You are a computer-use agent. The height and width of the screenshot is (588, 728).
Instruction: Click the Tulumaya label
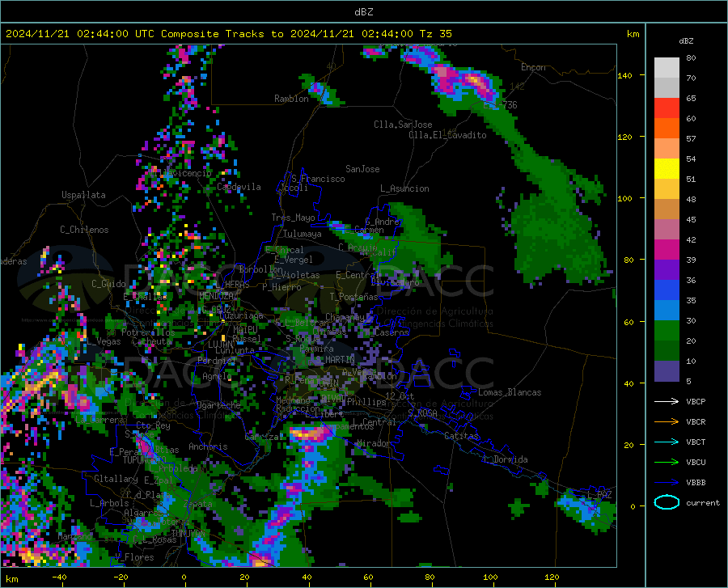303,234
